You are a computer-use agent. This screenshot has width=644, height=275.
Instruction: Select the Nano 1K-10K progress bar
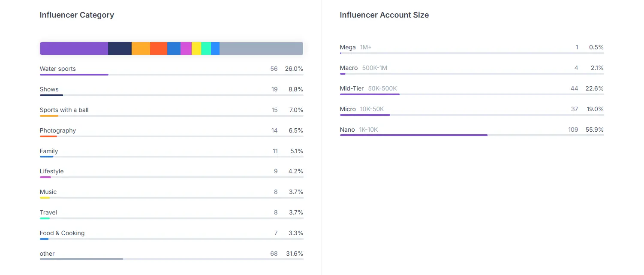tap(472, 135)
